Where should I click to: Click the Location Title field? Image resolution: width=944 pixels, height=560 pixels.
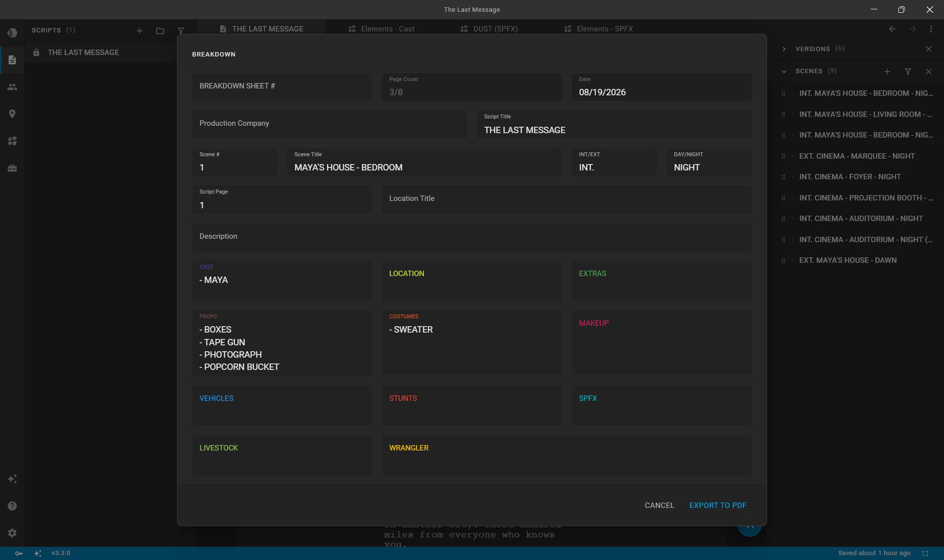point(566,199)
